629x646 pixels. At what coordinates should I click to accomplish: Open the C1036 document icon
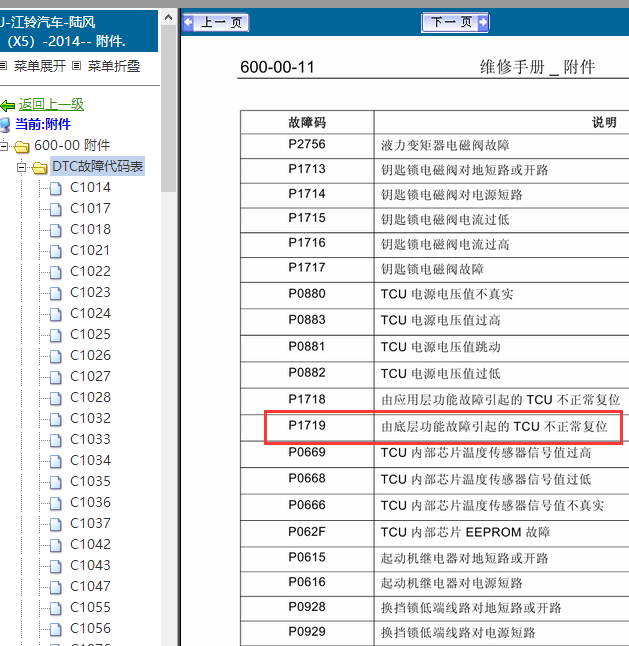pyautogui.click(x=56, y=503)
